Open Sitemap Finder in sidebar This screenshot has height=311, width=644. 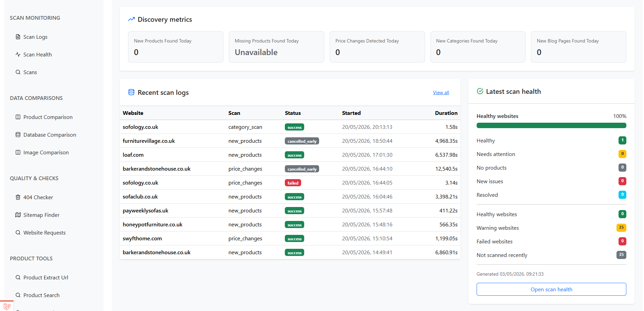tap(41, 215)
